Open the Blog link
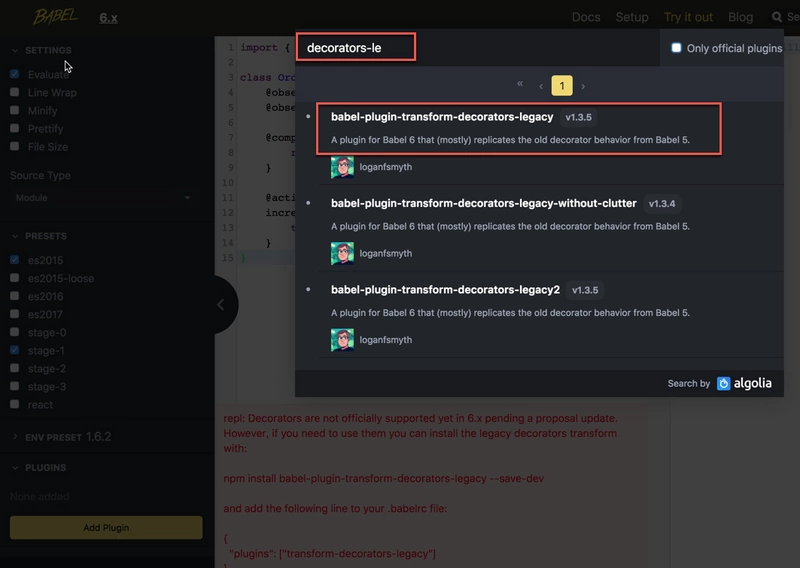800x568 pixels. coord(740,17)
